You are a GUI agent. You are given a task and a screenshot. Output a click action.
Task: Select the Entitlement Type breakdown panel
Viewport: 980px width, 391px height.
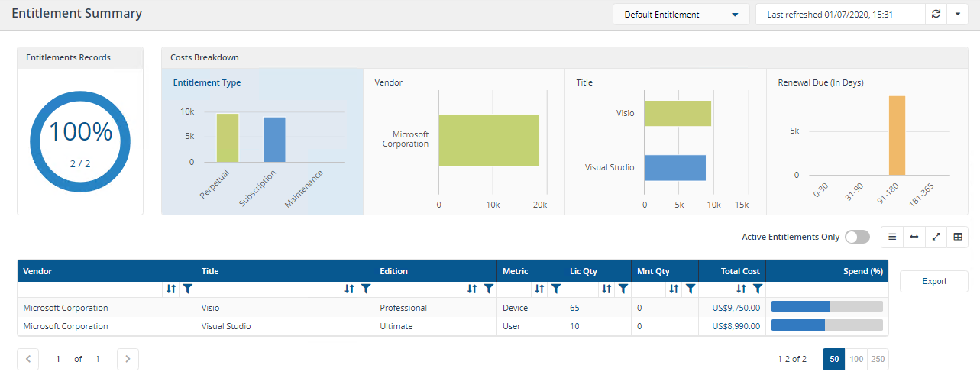point(262,141)
